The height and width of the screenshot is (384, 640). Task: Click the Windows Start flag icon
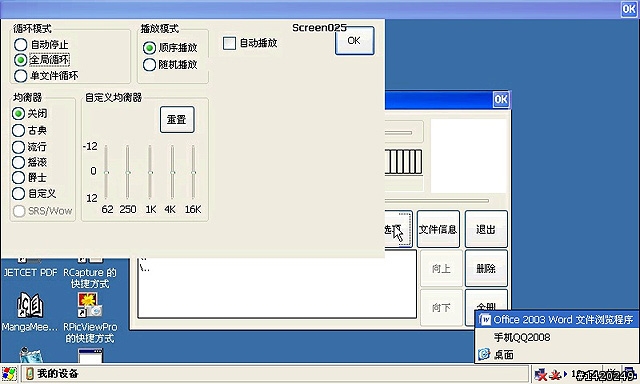pos(9,373)
